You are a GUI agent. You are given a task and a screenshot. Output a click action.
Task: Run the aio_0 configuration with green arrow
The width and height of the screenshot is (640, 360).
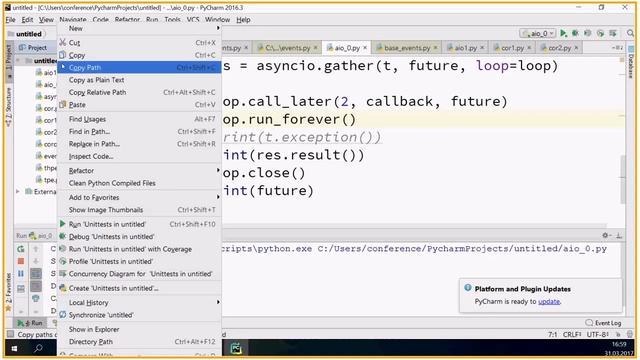coord(564,33)
